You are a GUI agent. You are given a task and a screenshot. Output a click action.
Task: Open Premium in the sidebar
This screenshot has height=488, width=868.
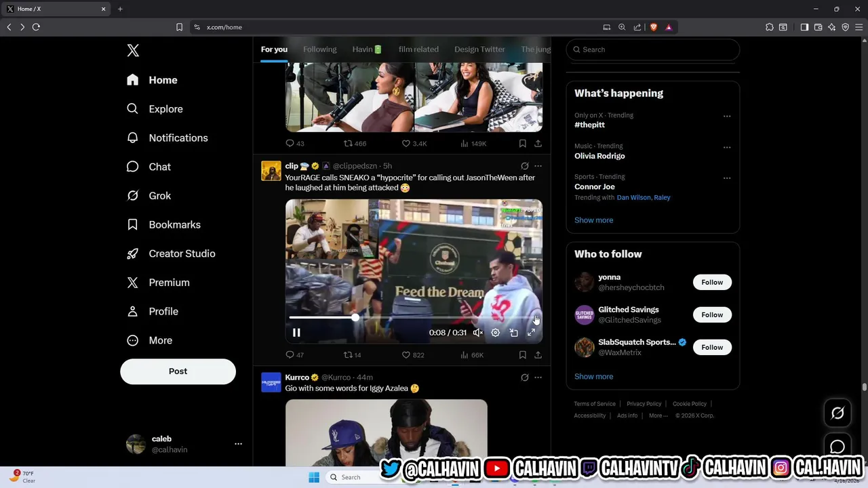158,283
